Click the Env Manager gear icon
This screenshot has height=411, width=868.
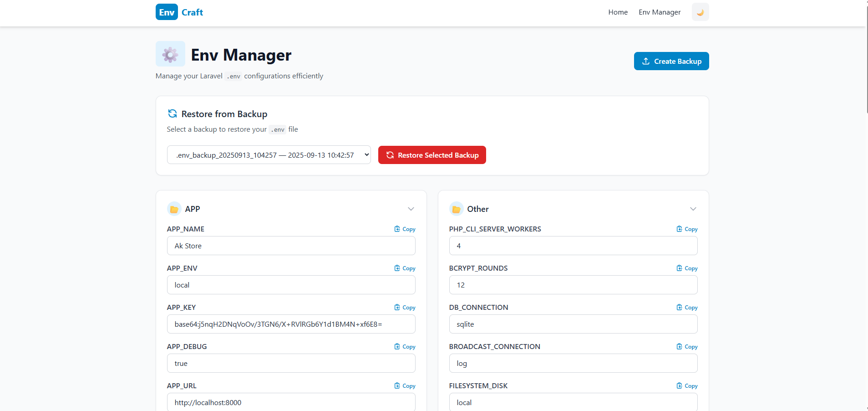click(x=170, y=54)
